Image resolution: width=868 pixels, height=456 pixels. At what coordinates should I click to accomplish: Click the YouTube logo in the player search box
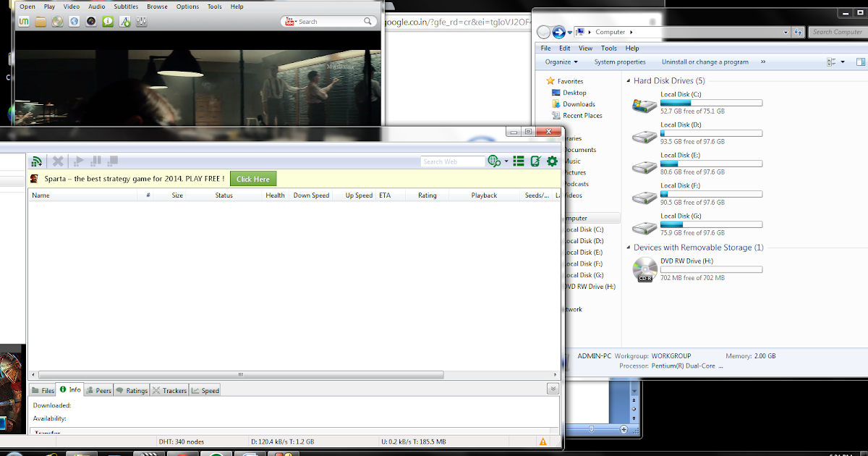coord(289,22)
